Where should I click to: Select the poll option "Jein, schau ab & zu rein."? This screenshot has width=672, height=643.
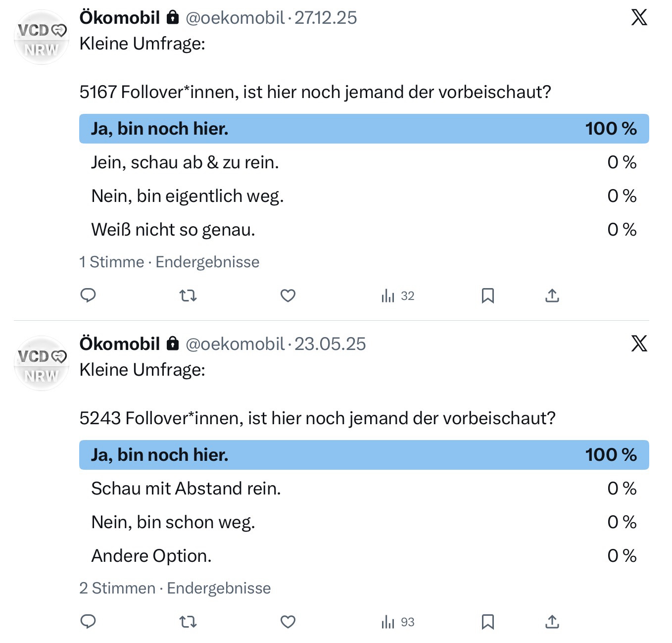[x=185, y=162]
